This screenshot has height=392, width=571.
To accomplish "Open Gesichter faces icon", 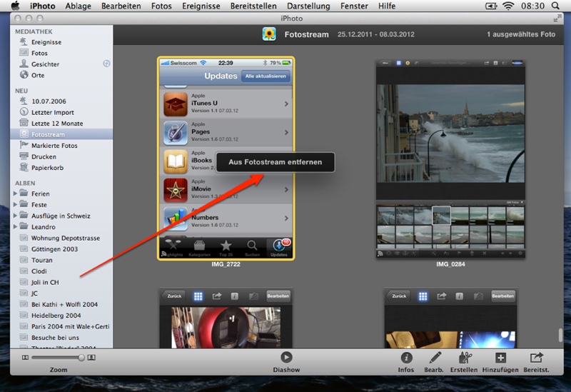I will [24, 64].
